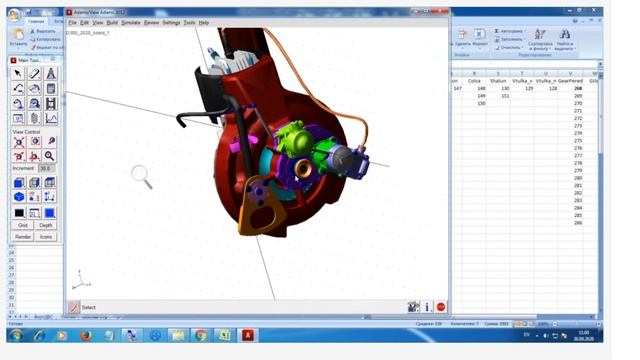Switch to isometric view solid cube
The width and height of the screenshot is (640, 360).
point(19,197)
